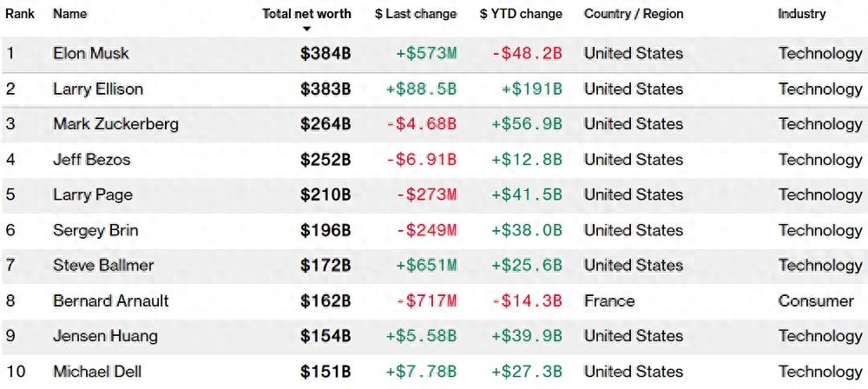This screenshot has height=389, width=868.
Task: Open Steve Ballmer's profile
Action: click(103, 265)
